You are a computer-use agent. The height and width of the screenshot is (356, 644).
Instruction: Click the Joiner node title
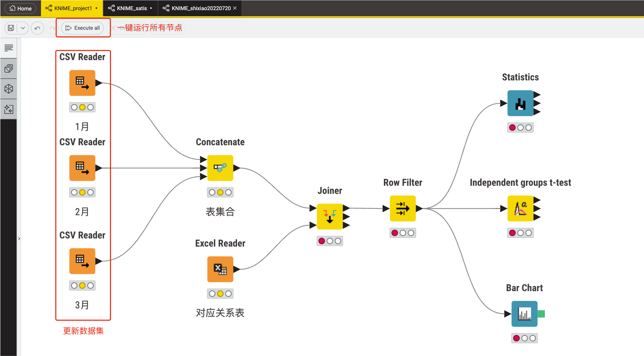(330, 191)
